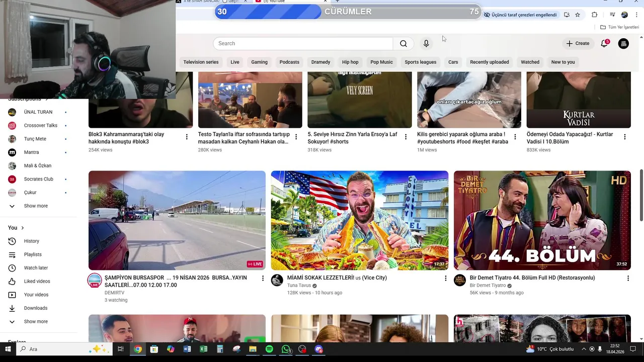644x362 pixels.
Task: Open Mali & Özkan subscription channel
Action: coord(38,166)
